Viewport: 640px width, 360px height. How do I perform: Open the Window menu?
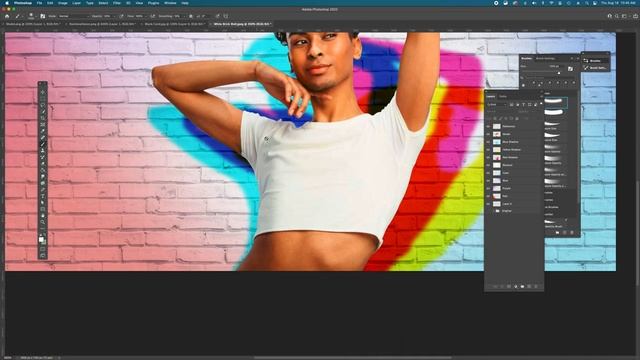point(170,3)
